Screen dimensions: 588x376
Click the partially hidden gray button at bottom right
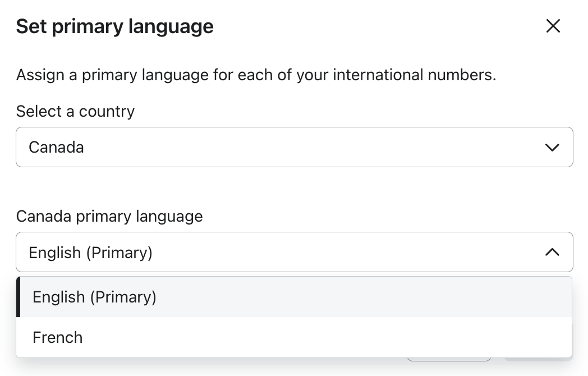pos(539,359)
